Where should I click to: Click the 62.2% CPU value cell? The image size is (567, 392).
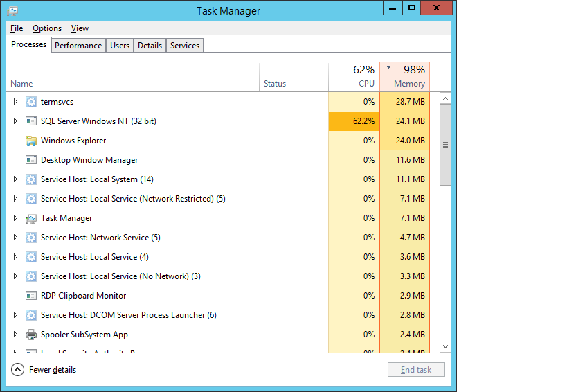point(354,121)
